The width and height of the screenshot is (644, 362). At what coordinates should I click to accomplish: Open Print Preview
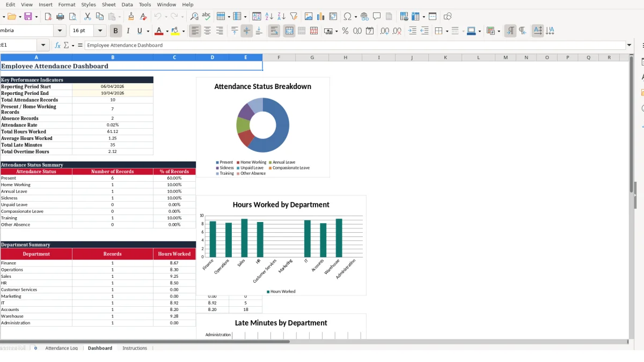click(72, 17)
